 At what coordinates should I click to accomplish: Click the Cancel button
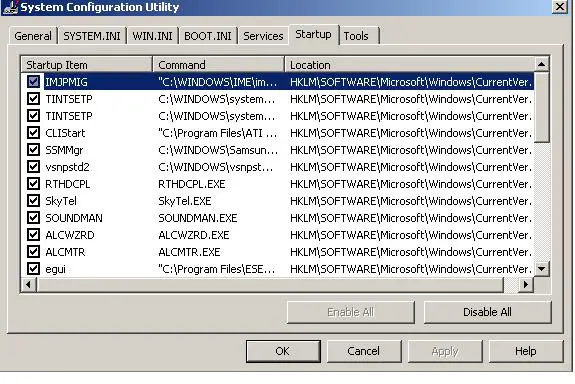[364, 351]
